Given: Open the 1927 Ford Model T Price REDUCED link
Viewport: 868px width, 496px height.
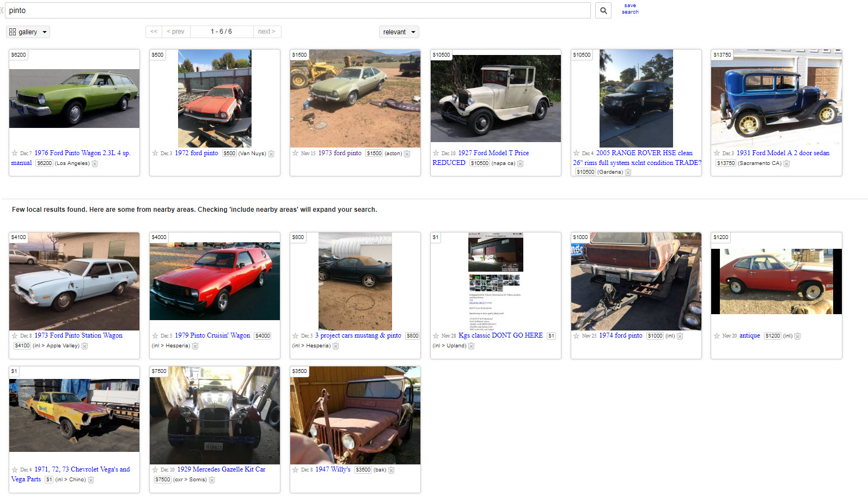Looking at the screenshot, I should 481,158.
